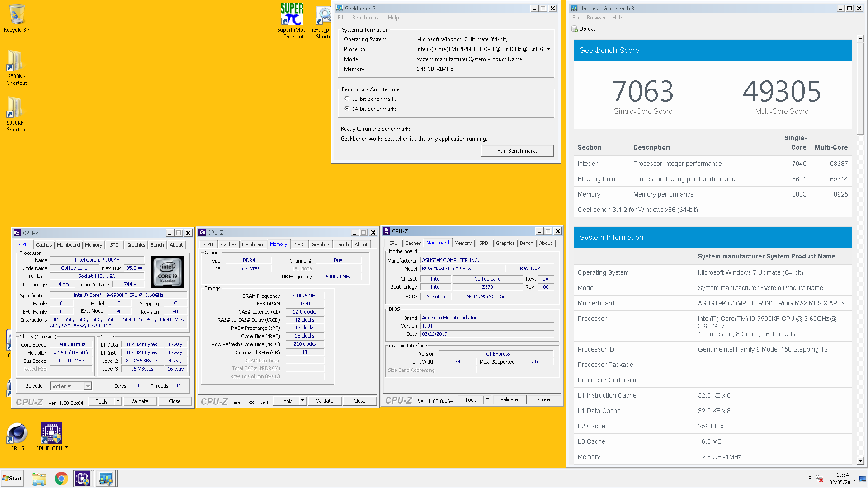
Task: Open Browser menu in Untitled Geekbench window
Action: pos(596,18)
